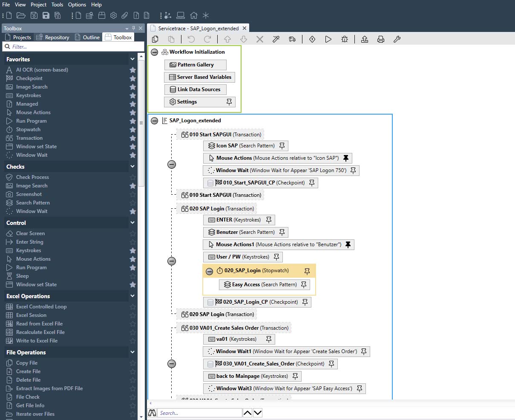Click the binoculars search icon at bottom
Screen dimensions: 515x420
[x=152, y=413]
